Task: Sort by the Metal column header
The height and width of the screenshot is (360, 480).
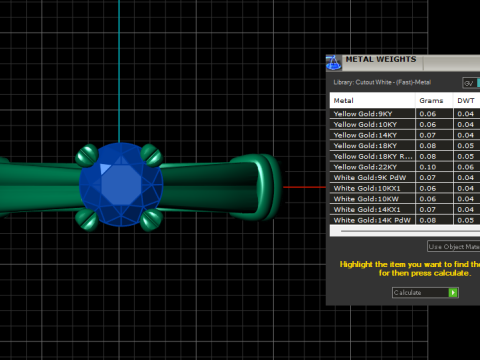Action: pyautogui.click(x=373, y=100)
